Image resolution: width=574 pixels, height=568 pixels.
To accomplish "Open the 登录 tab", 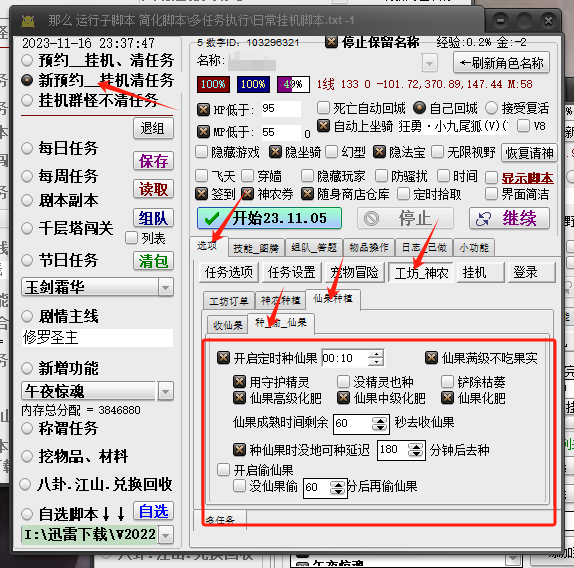I will pyautogui.click(x=532, y=273).
